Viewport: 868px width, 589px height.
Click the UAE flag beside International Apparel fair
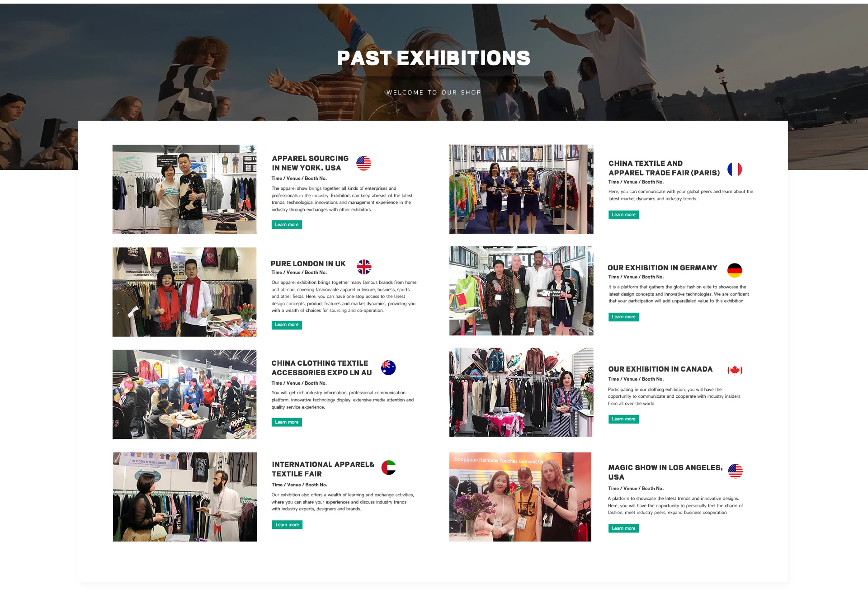(x=388, y=467)
